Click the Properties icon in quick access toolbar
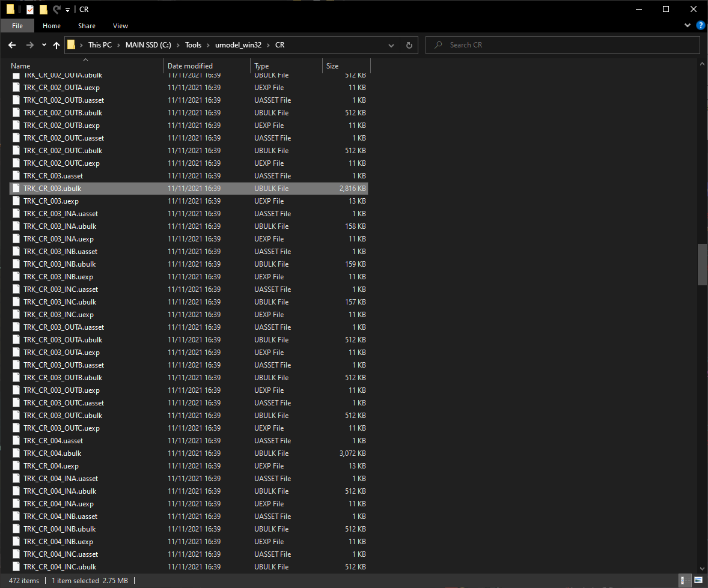Screen dimensions: 708x588 coord(30,10)
